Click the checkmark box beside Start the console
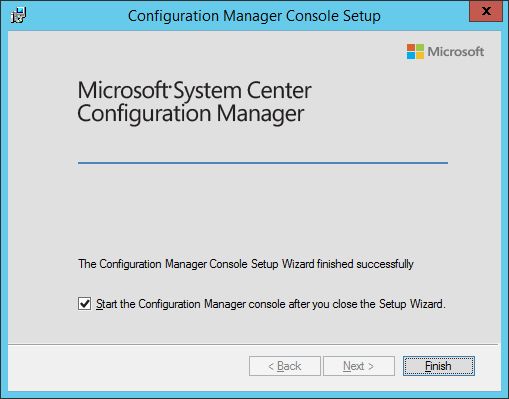 click(x=84, y=304)
